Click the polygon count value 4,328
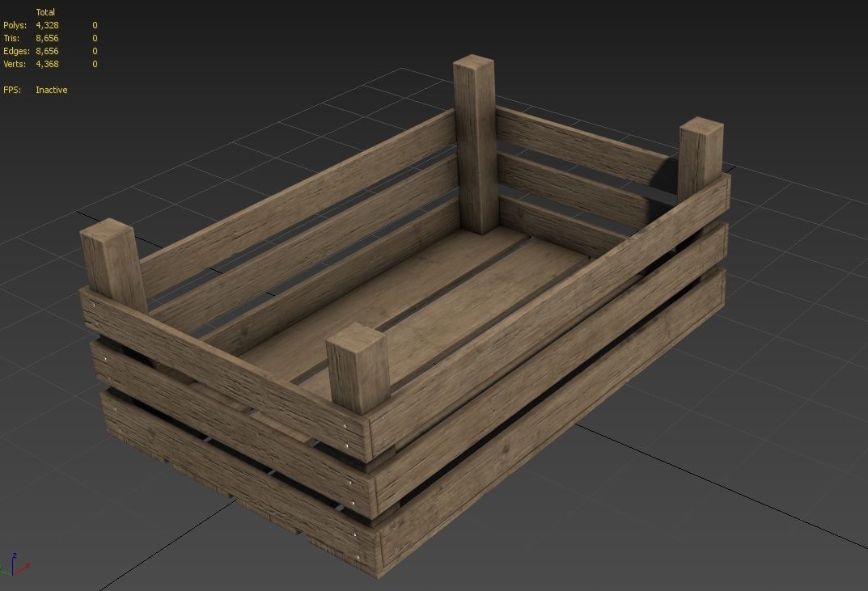 pos(47,25)
